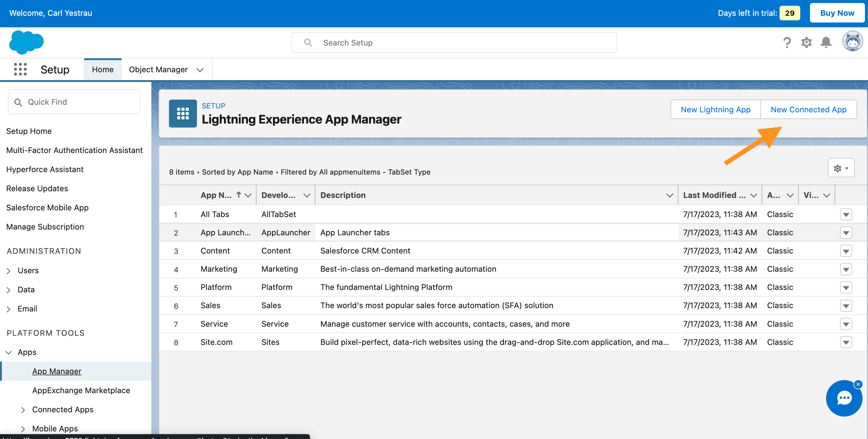The width and height of the screenshot is (868, 439).
Task: Select the AllTabSet developer name cell
Action: [278, 214]
